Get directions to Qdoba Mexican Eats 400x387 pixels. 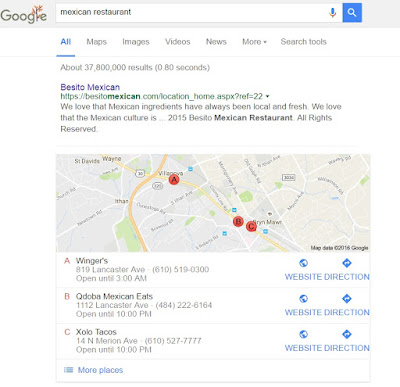pyautogui.click(x=347, y=299)
